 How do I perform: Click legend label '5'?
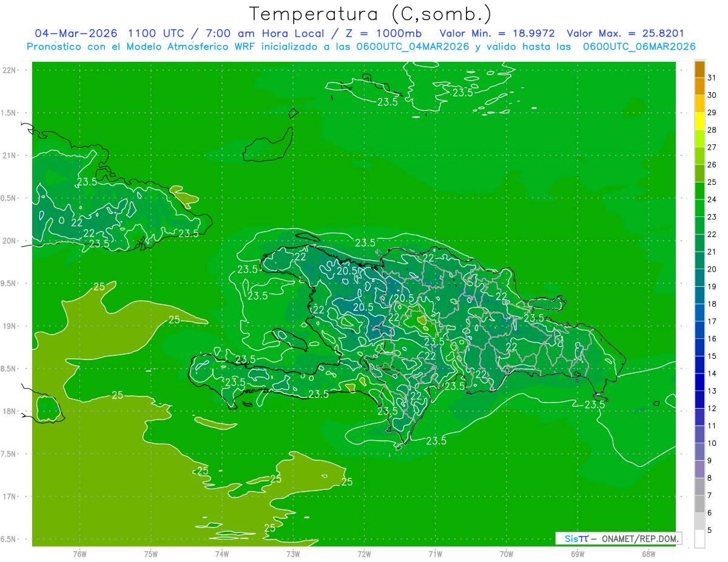click(710, 530)
